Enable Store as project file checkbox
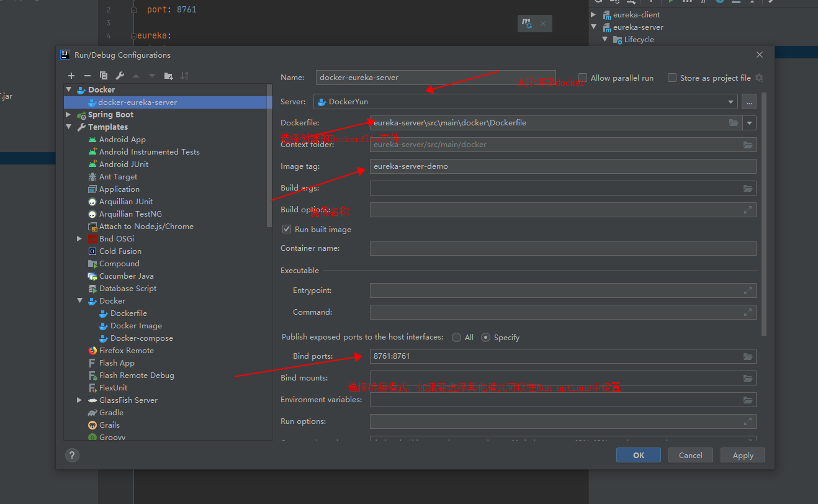The image size is (818, 504). click(x=672, y=78)
